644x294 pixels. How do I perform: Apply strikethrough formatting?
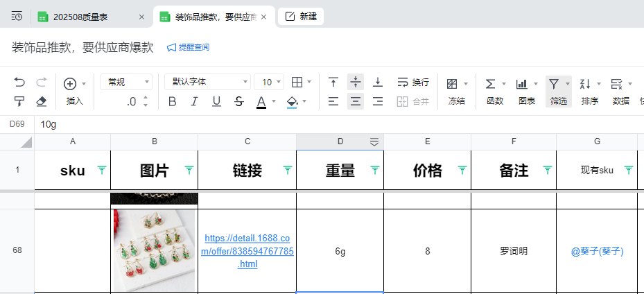pyautogui.click(x=239, y=102)
